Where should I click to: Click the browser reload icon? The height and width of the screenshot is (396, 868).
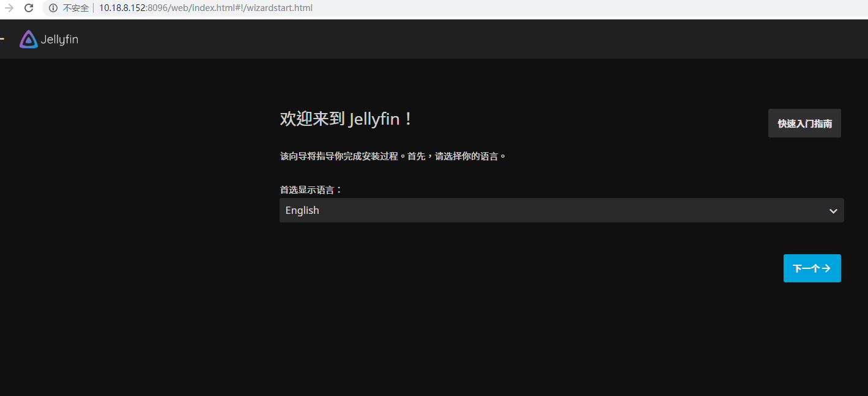[x=28, y=8]
